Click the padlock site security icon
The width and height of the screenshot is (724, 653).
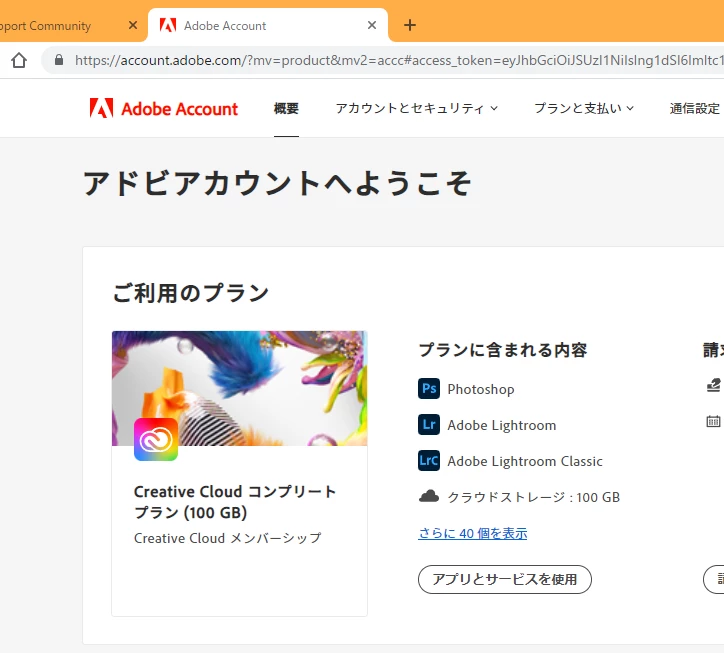point(59,60)
